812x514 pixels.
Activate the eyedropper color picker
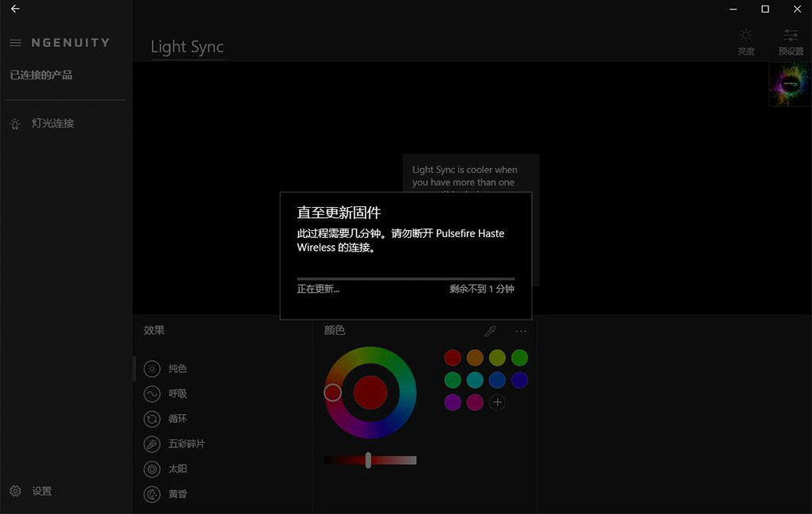[x=490, y=331]
